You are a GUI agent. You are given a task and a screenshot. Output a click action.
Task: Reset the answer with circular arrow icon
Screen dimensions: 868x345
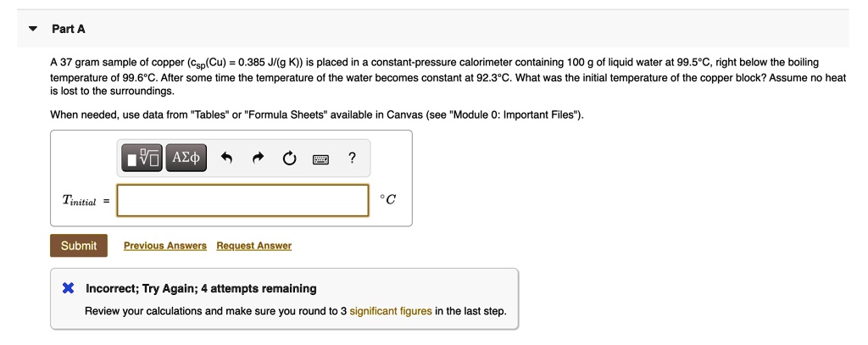click(x=290, y=158)
